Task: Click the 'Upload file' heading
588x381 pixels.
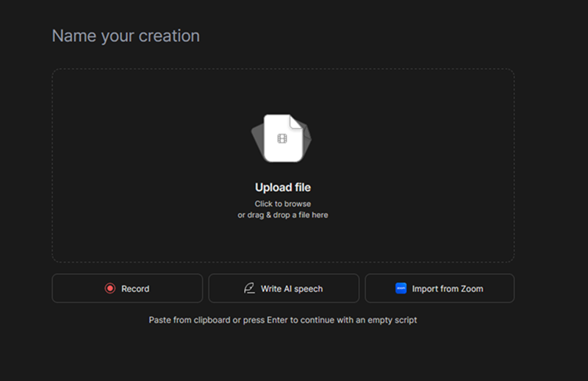Action: pyautogui.click(x=283, y=188)
